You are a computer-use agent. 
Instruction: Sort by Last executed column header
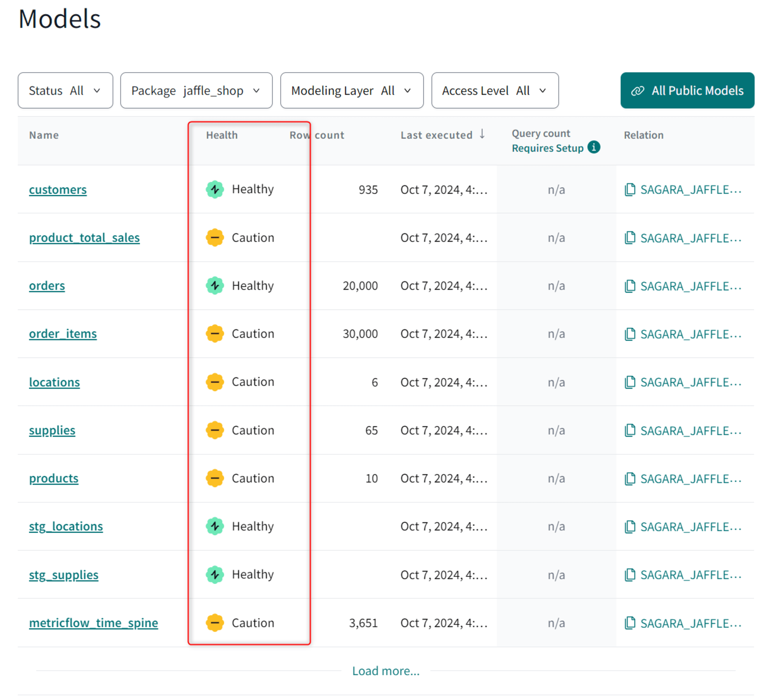[436, 135]
